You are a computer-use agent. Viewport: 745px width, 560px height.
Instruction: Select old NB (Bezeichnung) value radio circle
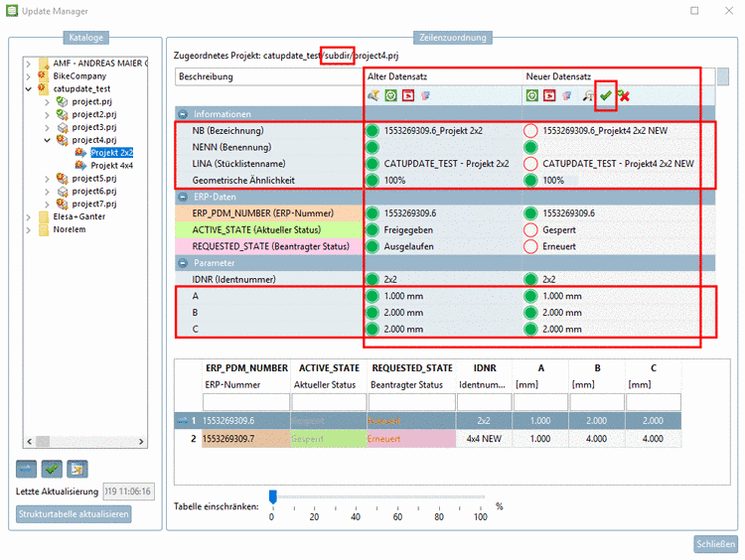pyautogui.click(x=372, y=131)
